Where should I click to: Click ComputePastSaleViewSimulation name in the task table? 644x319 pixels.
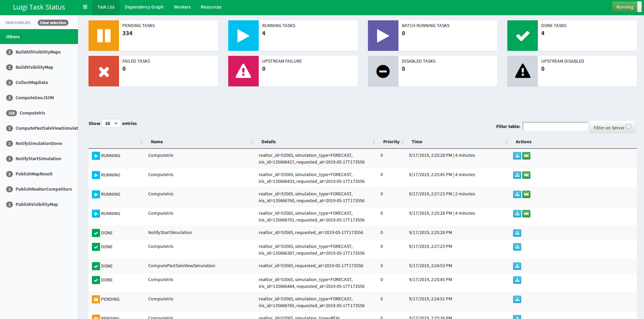(x=182, y=266)
